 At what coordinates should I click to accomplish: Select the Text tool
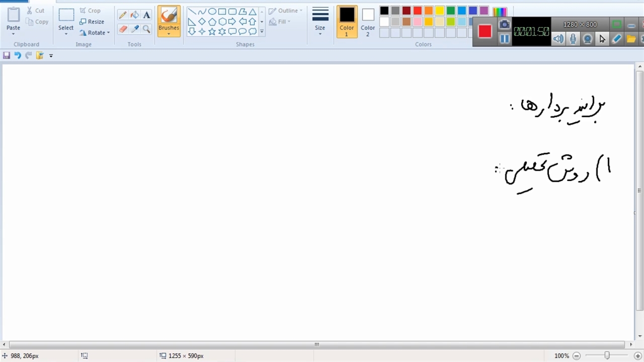click(146, 15)
